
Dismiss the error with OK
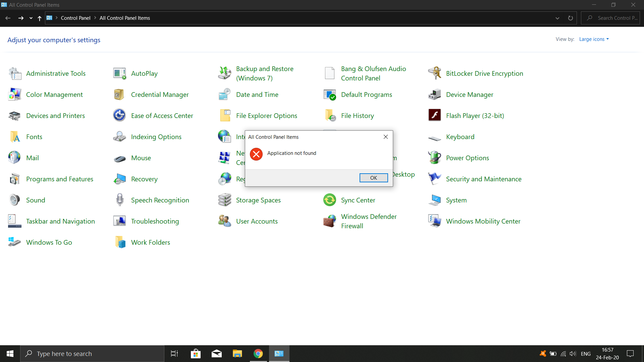pos(374,178)
